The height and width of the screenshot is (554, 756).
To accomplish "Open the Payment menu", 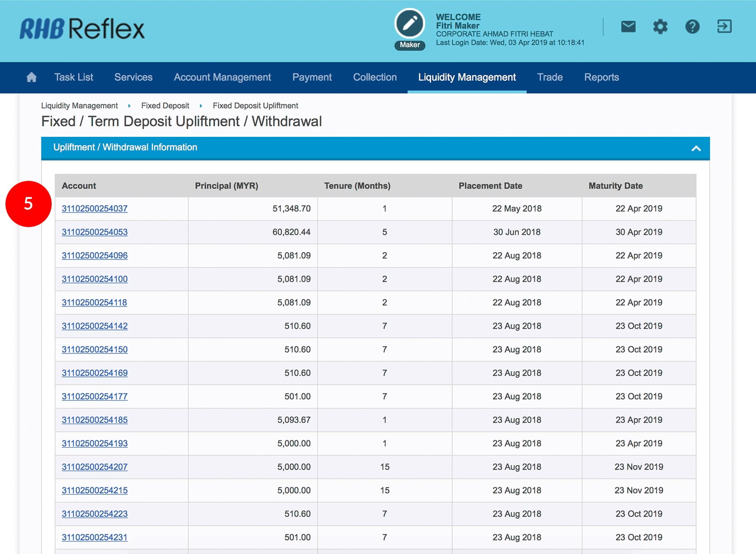I will (312, 77).
